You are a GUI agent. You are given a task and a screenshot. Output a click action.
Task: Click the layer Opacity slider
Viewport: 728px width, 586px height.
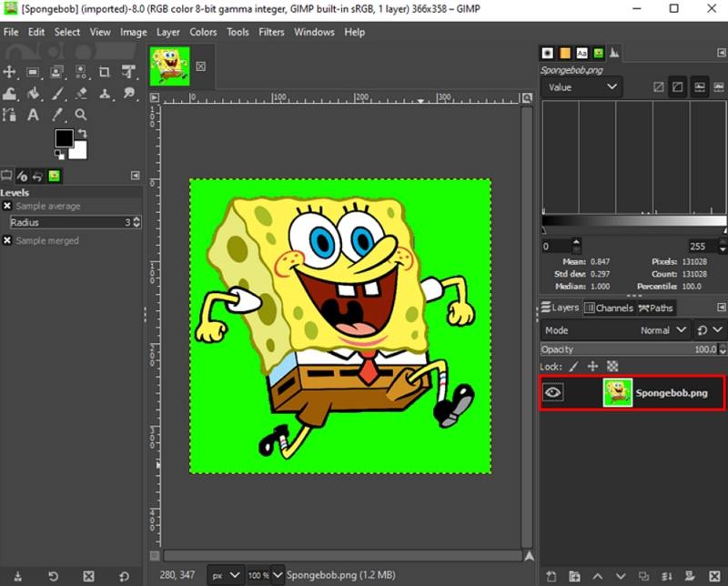tap(629, 349)
